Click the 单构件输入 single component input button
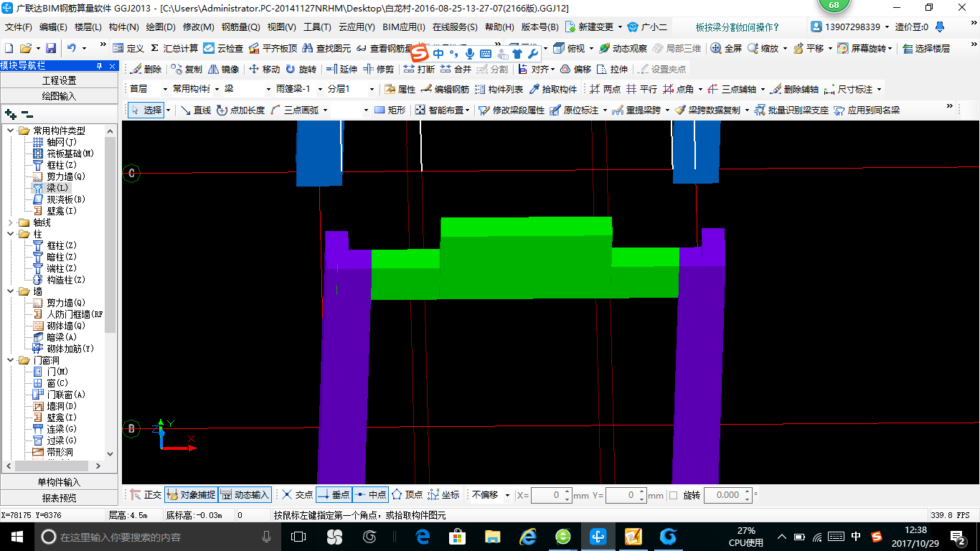Image resolution: width=980 pixels, height=551 pixels. 59,482
